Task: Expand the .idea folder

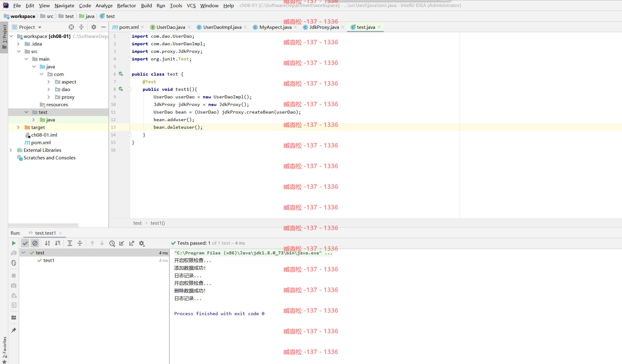Action: coord(19,44)
